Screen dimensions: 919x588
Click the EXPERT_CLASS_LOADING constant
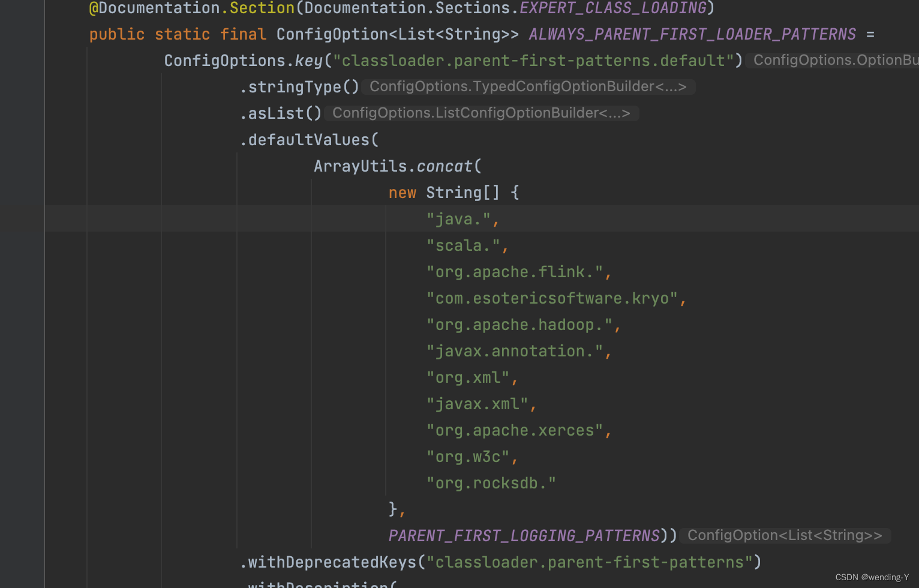pyautogui.click(x=612, y=8)
